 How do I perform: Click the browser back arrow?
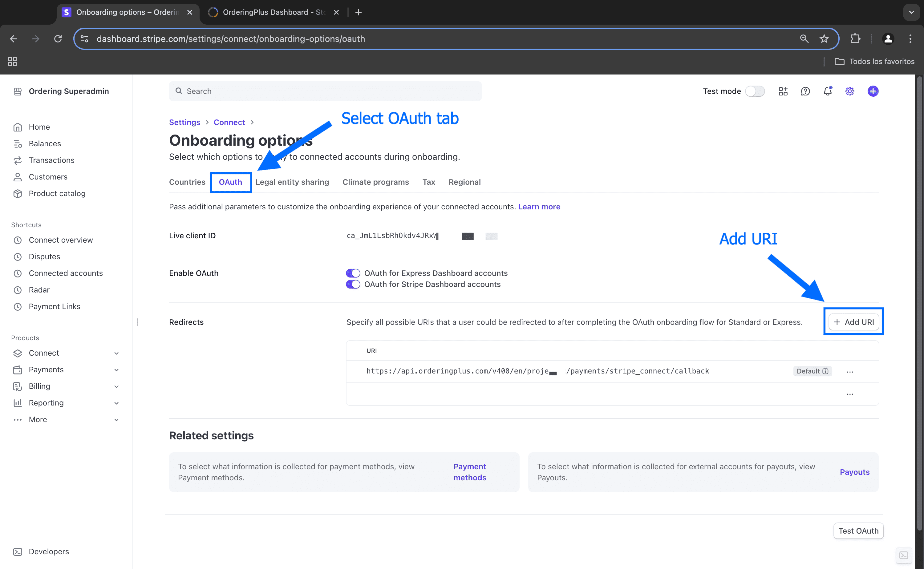[x=14, y=39]
